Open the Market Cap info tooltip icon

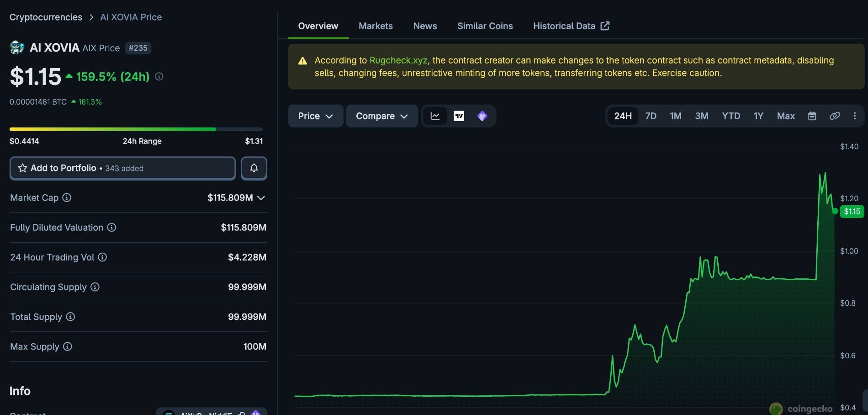tap(67, 197)
